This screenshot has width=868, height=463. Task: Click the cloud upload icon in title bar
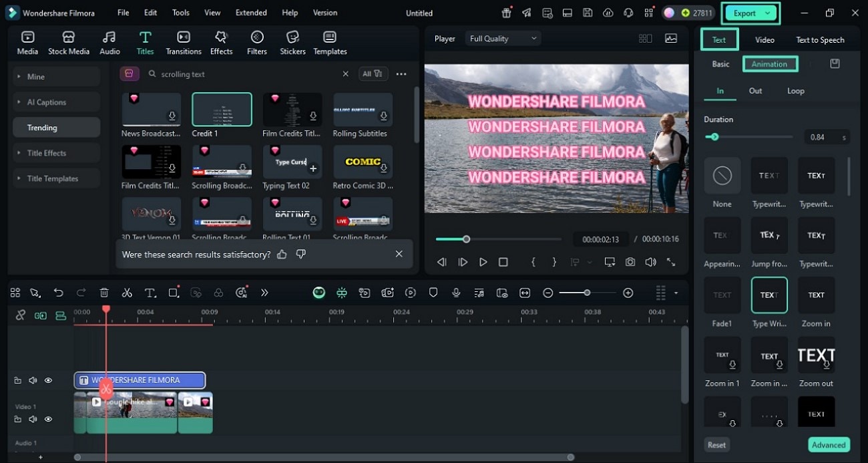click(608, 13)
